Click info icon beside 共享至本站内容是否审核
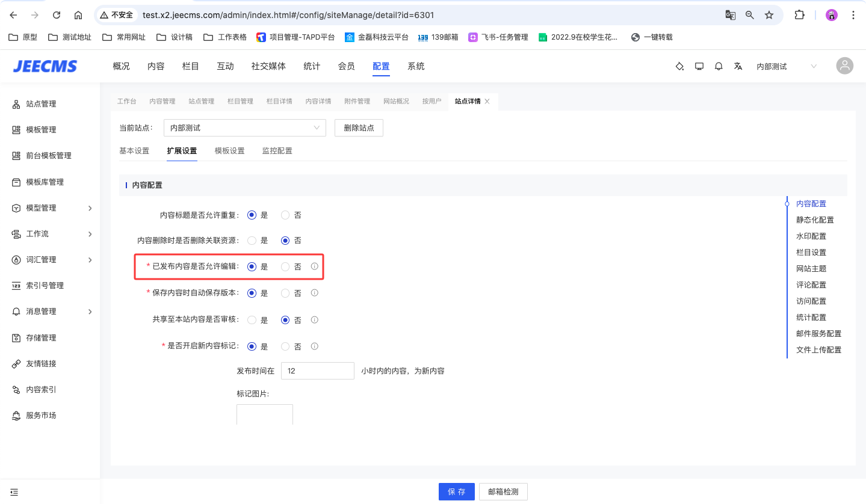Image resolution: width=866 pixels, height=504 pixels. tap(314, 320)
